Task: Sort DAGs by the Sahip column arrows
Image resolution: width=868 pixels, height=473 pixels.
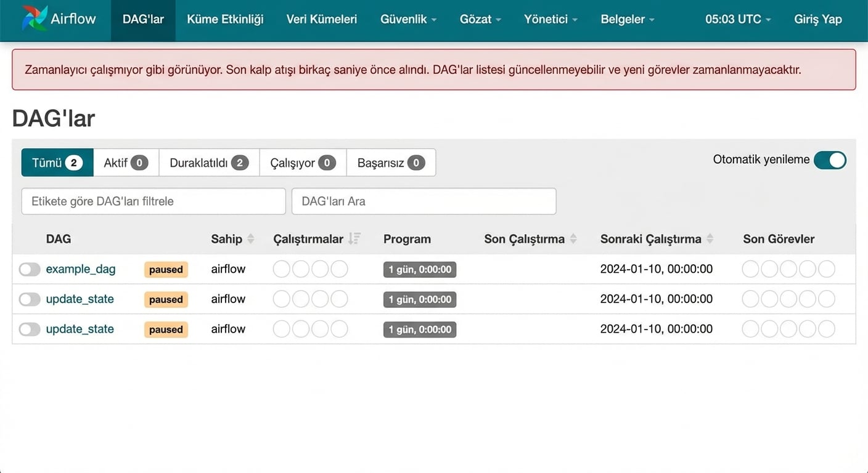Action: (x=250, y=239)
